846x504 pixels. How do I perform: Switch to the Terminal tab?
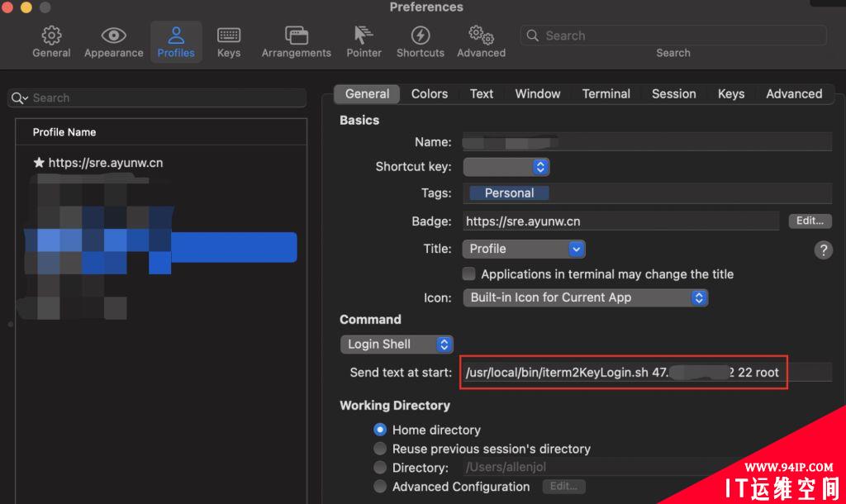[606, 94]
